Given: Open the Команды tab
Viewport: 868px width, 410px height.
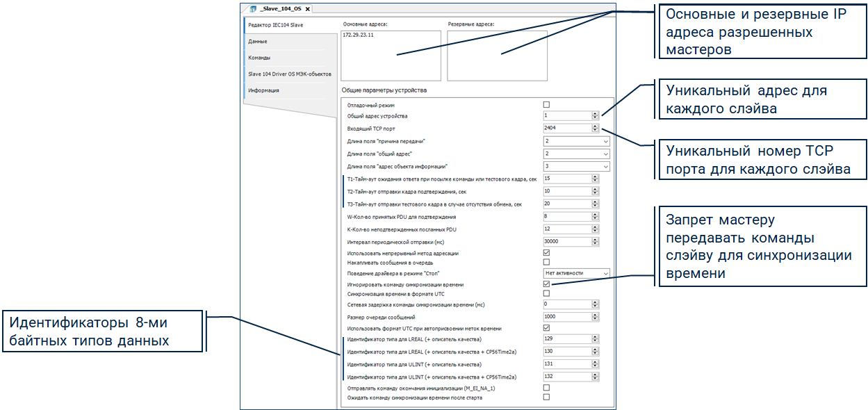Looking at the screenshot, I should pos(259,58).
